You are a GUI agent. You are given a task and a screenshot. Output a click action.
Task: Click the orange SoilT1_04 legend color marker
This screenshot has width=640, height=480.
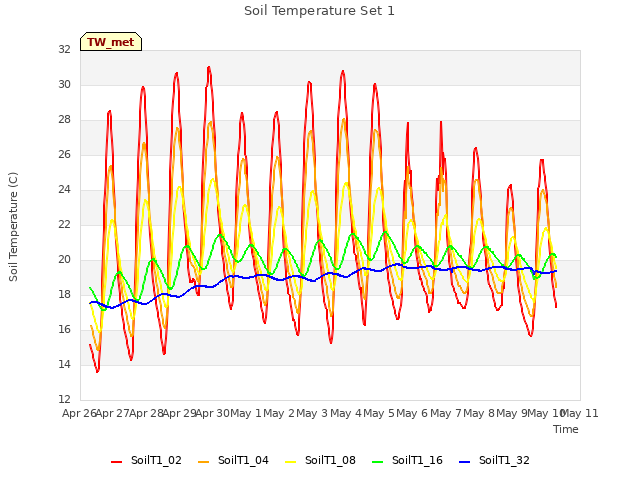pos(203,462)
